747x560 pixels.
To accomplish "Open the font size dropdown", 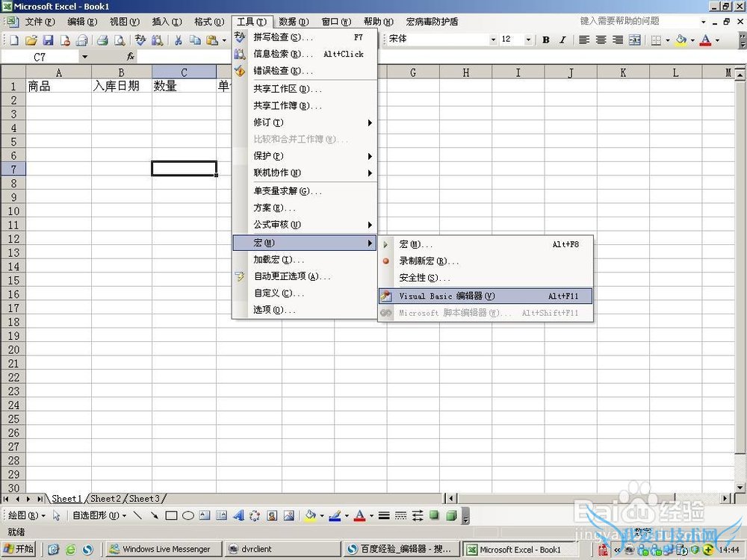I will pyautogui.click(x=528, y=40).
